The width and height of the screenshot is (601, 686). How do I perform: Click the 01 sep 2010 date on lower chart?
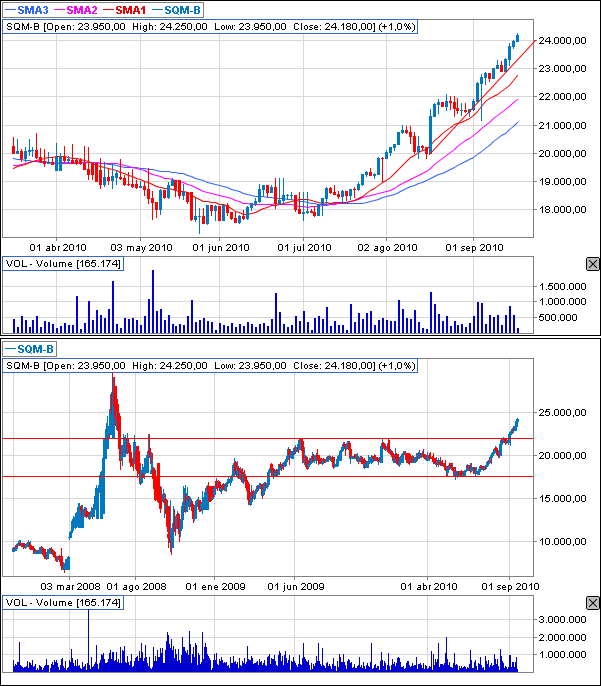pyautogui.click(x=510, y=587)
